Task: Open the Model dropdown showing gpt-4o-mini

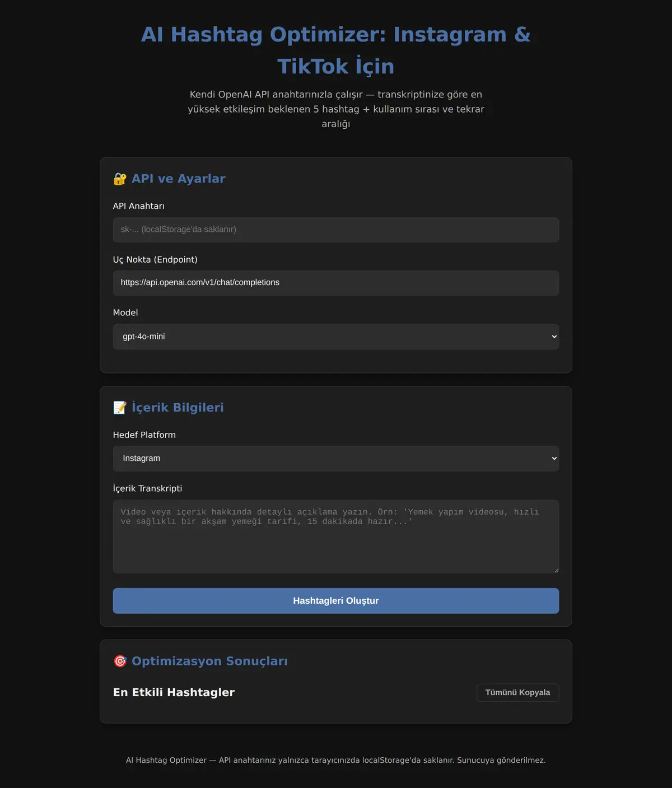Action: [x=336, y=337]
